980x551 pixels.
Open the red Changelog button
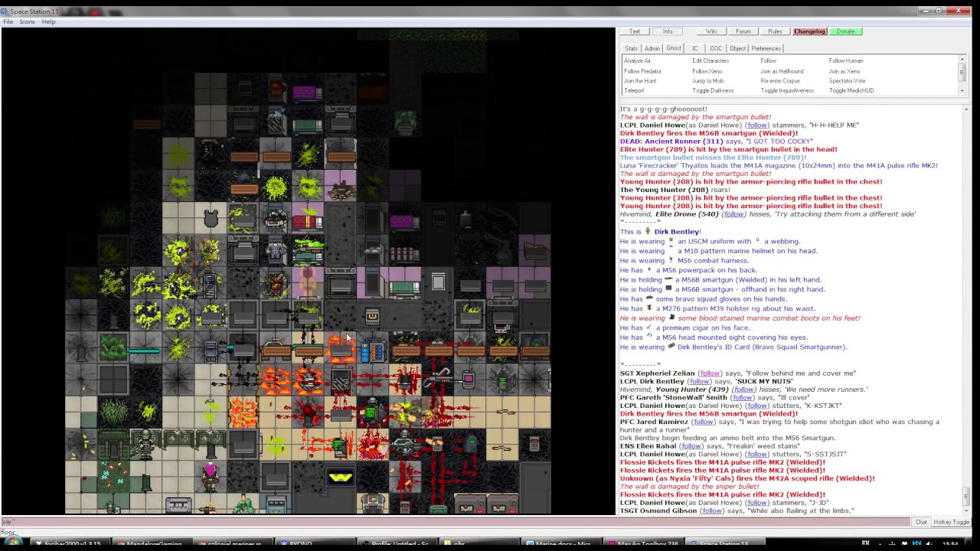[x=809, y=31]
